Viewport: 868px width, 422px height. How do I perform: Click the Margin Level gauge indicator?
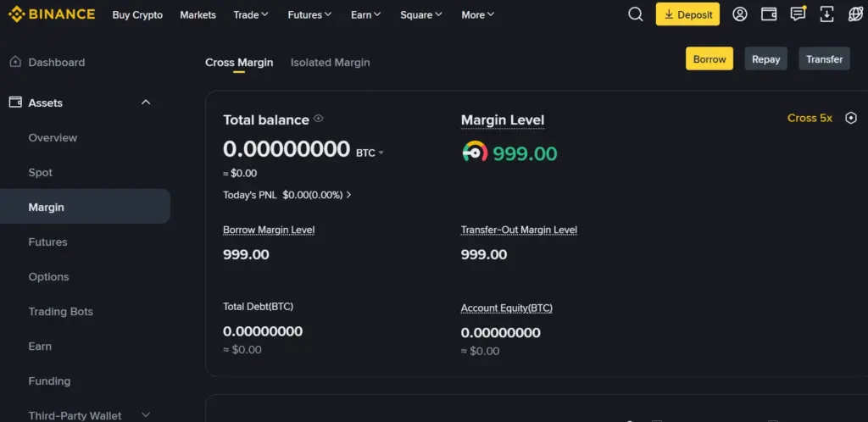(x=475, y=152)
